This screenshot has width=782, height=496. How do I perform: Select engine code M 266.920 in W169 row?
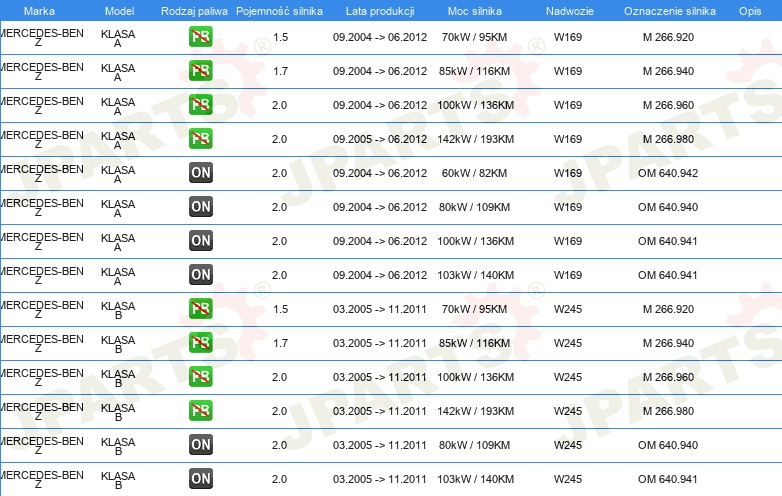[x=668, y=37]
